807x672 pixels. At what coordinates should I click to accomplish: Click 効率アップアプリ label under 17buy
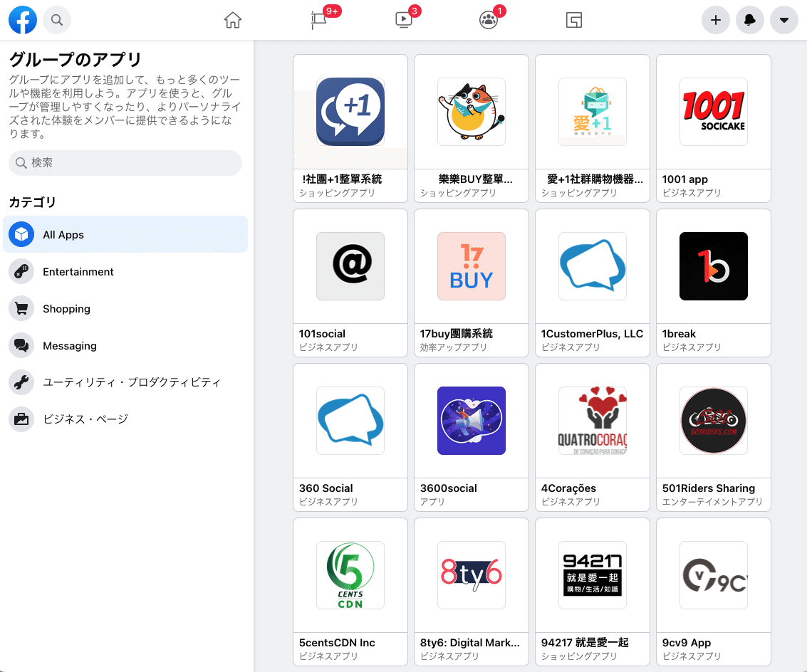(x=453, y=347)
